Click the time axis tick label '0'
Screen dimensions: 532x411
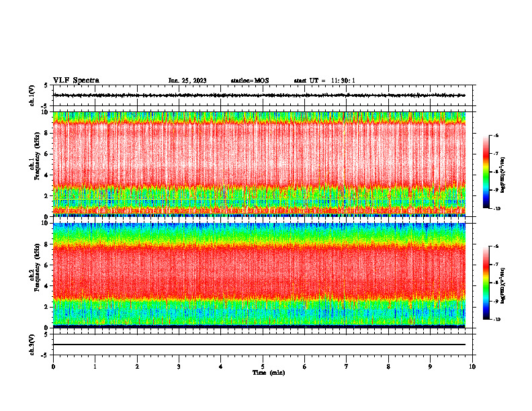click(53, 367)
